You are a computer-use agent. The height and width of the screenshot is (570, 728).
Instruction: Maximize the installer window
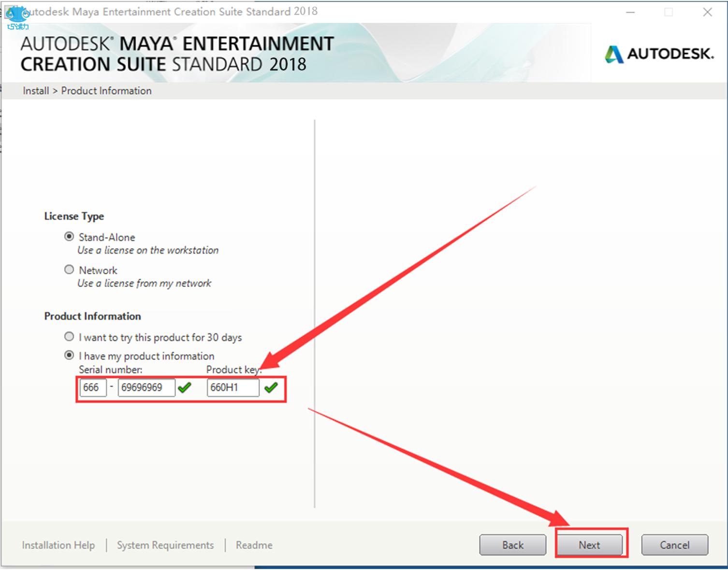669,12
